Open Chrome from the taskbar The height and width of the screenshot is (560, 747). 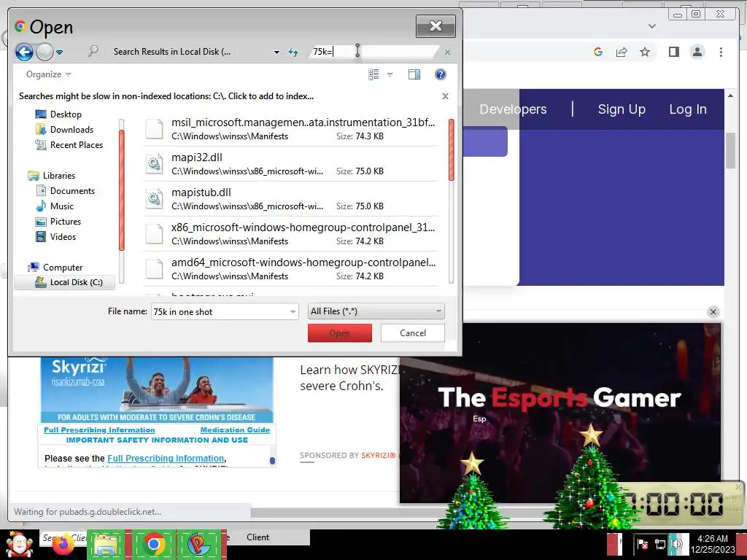tap(153, 544)
